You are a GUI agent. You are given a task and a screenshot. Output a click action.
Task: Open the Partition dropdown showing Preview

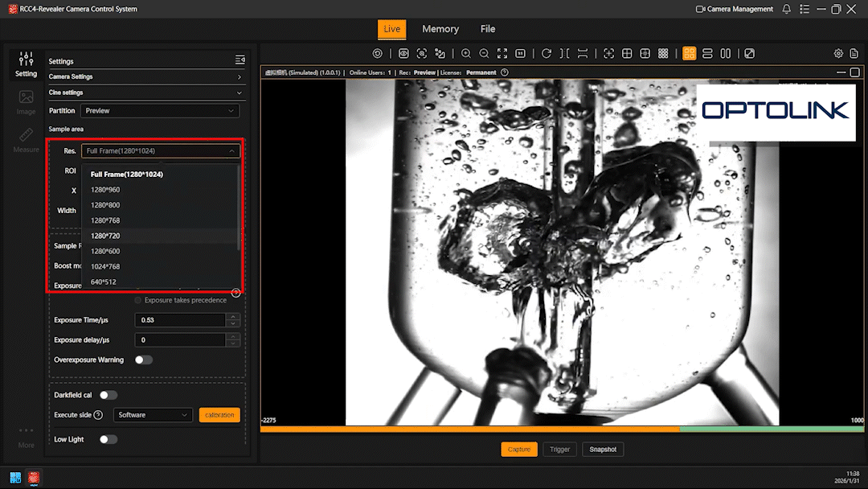coord(159,111)
